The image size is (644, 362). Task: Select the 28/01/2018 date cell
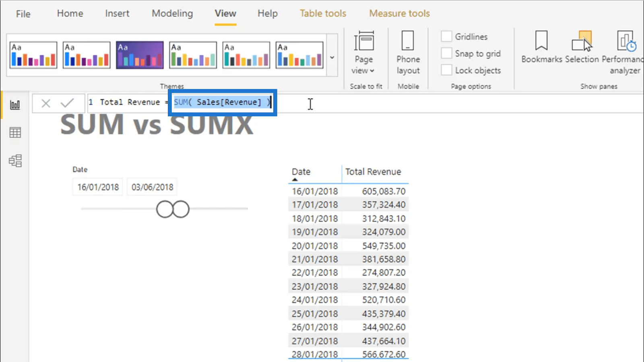(315, 354)
